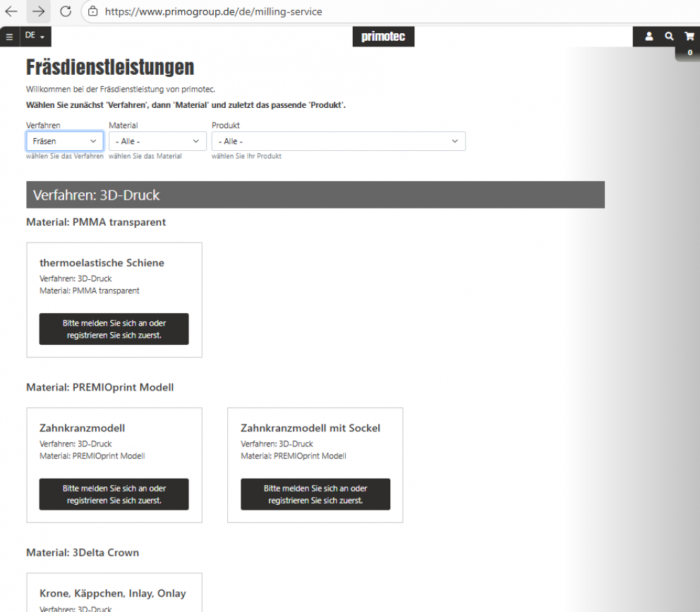Click login button under Zahnkranzmodell card
The width and height of the screenshot is (700, 612).
tap(114, 494)
